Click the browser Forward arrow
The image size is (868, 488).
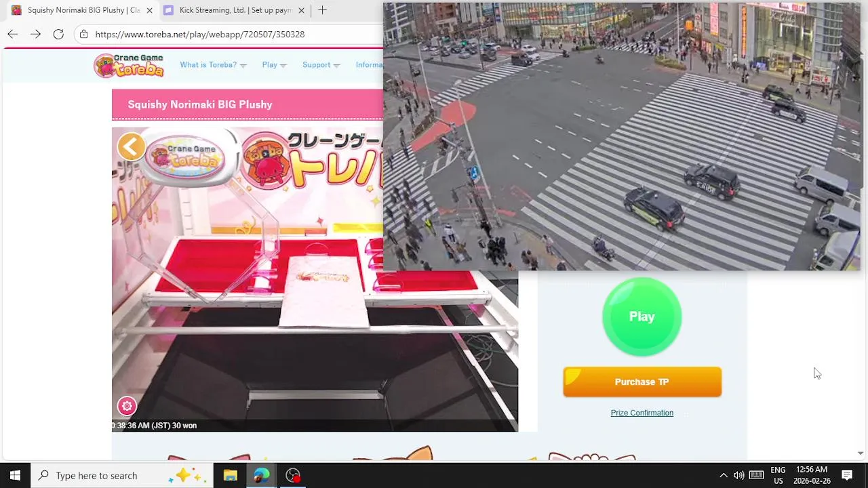35,34
